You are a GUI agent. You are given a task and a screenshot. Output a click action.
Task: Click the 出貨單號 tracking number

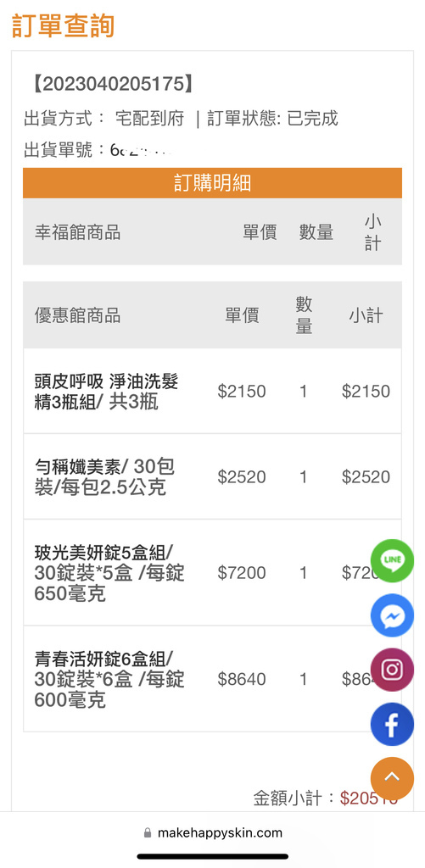pyautogui.click(x=140, y=149)
